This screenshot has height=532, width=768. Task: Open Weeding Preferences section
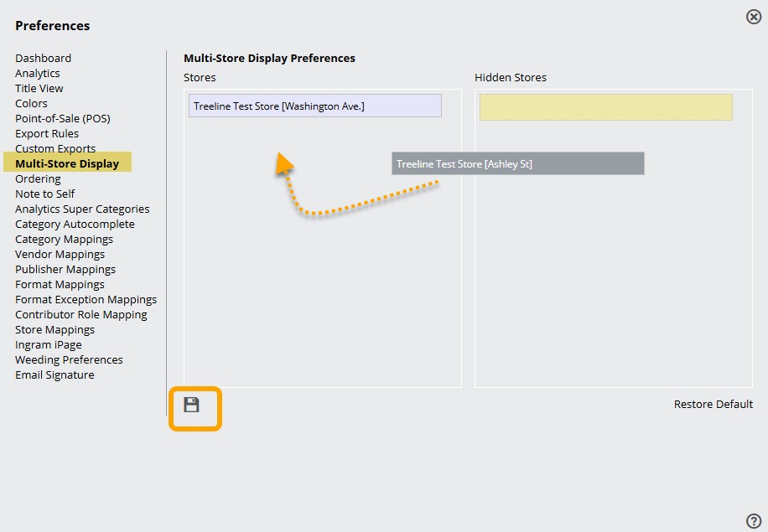tap(69, 359)
